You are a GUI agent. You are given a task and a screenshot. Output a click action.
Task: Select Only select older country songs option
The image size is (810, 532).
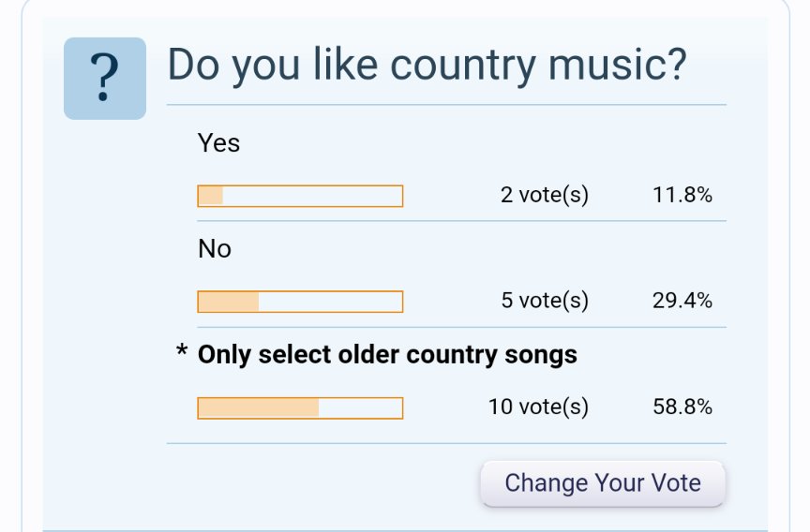coord(387,355)
